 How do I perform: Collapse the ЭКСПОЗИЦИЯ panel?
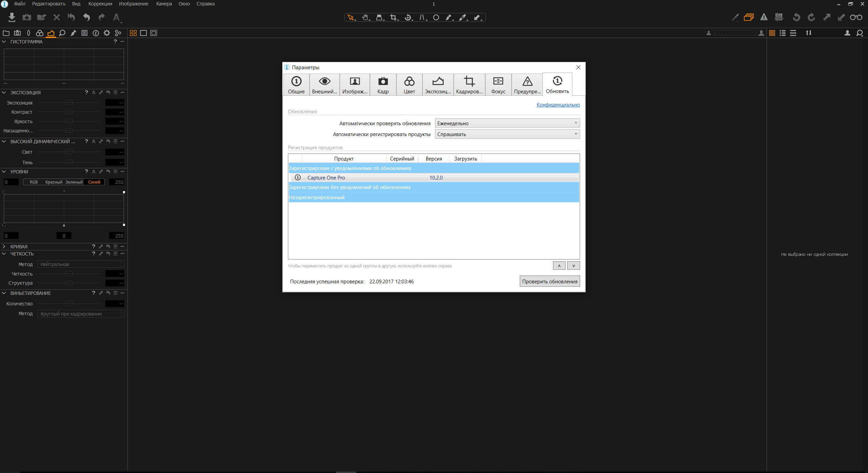tap(4, 93)
